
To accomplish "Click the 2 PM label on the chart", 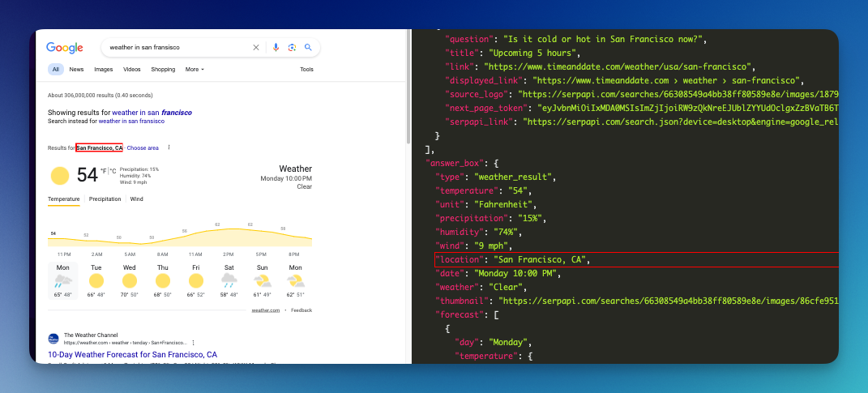I will tap(229, 254).
